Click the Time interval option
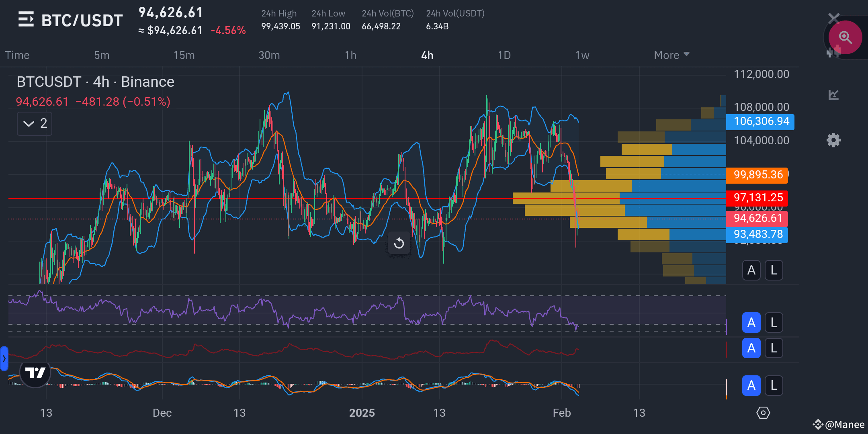 point(17,55)
